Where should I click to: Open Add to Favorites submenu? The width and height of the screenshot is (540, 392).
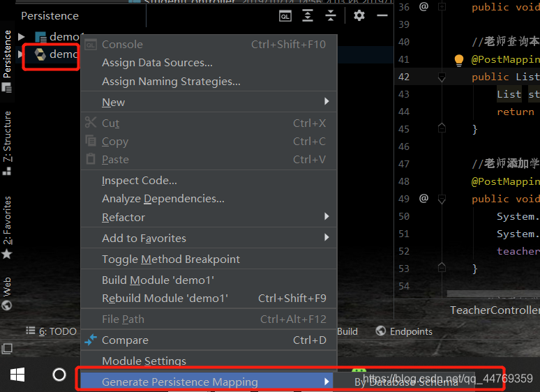[x=209, y=238]
